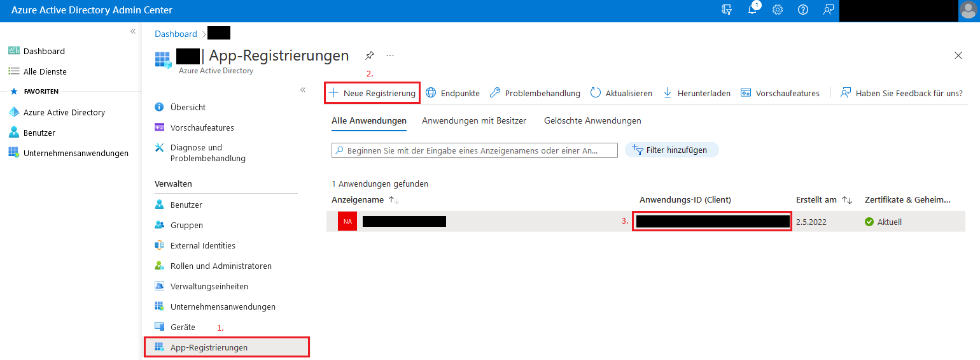
Task: Pin the App-Registrierungen blade
Action: coord(369,55)
